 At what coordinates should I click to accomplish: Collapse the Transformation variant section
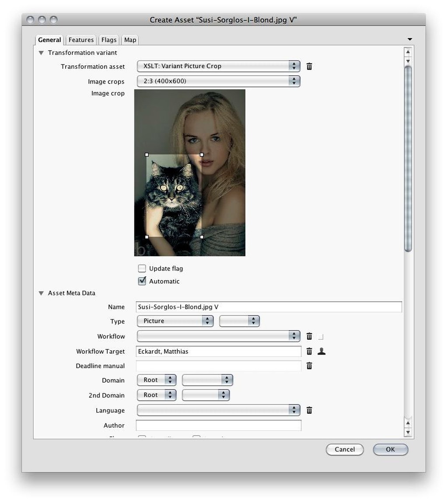click(x=41, y=53)
